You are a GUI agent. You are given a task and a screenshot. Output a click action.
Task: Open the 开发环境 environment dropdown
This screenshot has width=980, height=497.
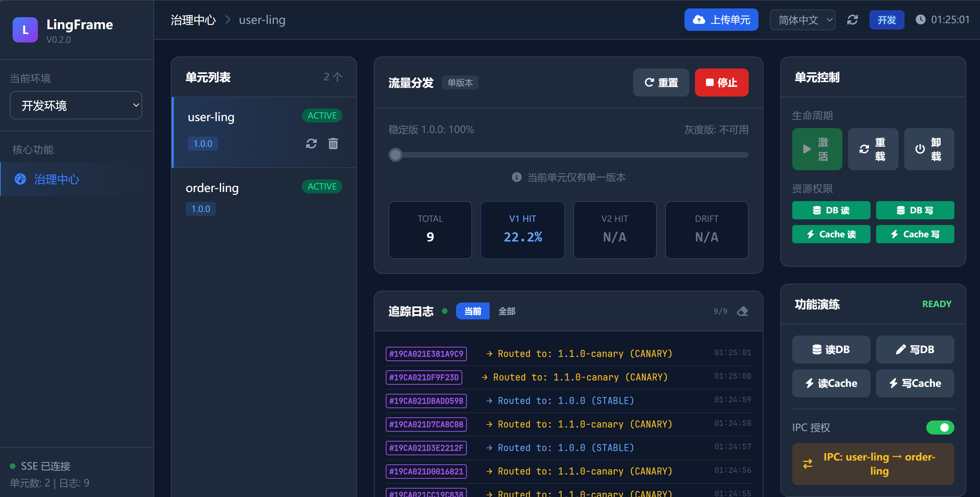point(76,105)
